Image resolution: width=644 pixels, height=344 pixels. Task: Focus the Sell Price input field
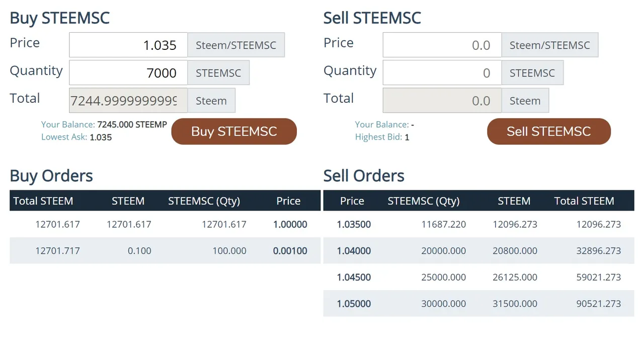point(442,45)
